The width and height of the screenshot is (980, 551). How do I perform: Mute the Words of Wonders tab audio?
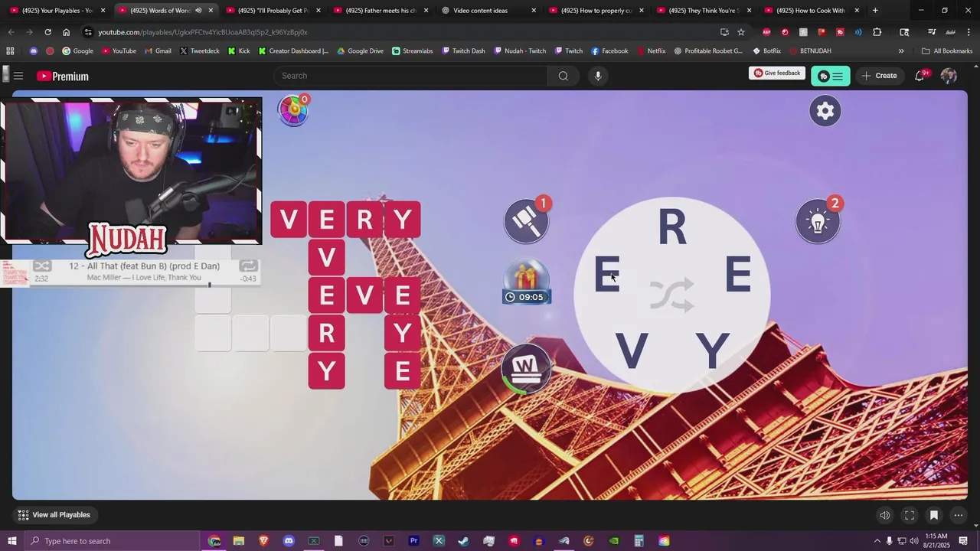pyautogui.click(x=198, y=11)
